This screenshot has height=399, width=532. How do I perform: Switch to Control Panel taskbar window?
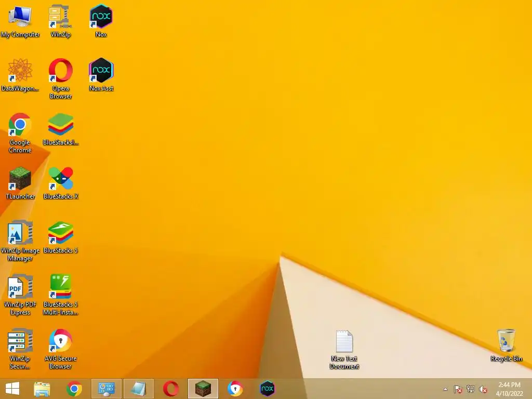(x=106, y=389)
